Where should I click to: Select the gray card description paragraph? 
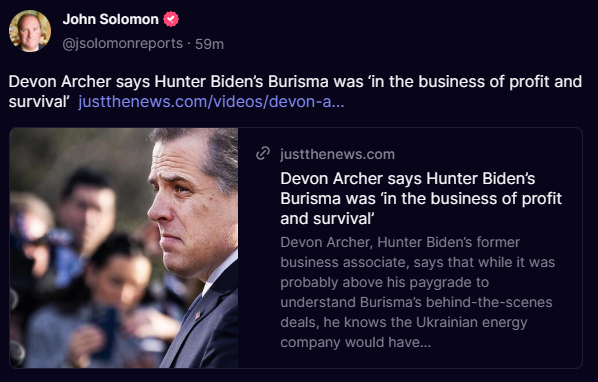point(417,292)
